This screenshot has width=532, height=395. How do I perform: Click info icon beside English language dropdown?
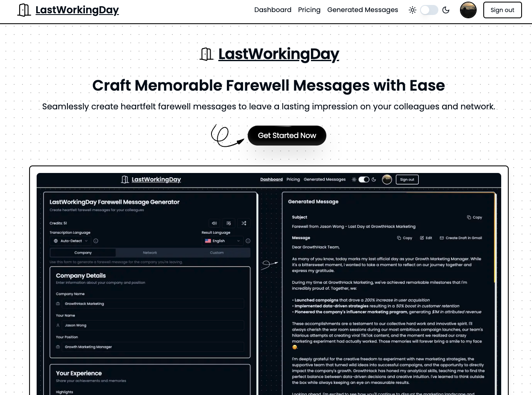[x=248, y=241]
